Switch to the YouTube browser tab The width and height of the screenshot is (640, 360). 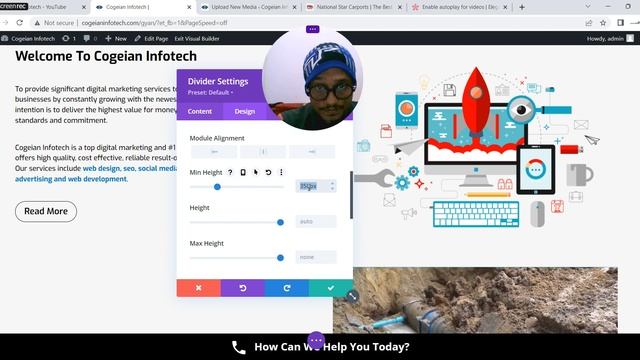pyautogui.click(x=45, y=7)
